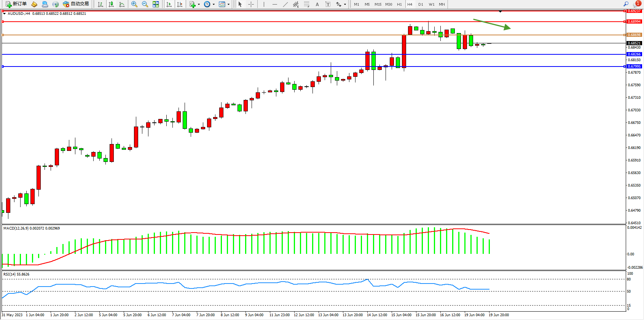Pick the trendline drawing tool
The height and width of the screenshot is (320, 644).
285,4
